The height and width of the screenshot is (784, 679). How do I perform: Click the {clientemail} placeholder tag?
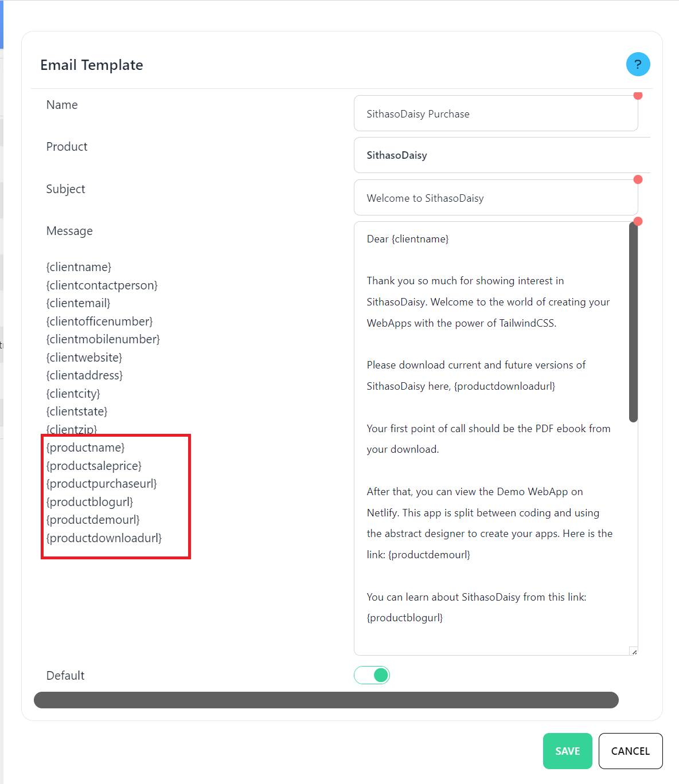(x=78, y=303)
